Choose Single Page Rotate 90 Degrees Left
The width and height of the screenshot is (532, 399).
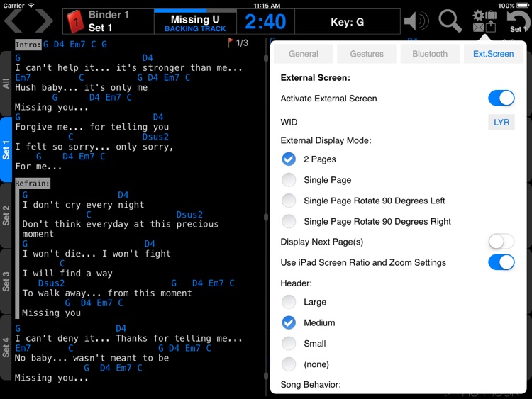click(289, 201)
